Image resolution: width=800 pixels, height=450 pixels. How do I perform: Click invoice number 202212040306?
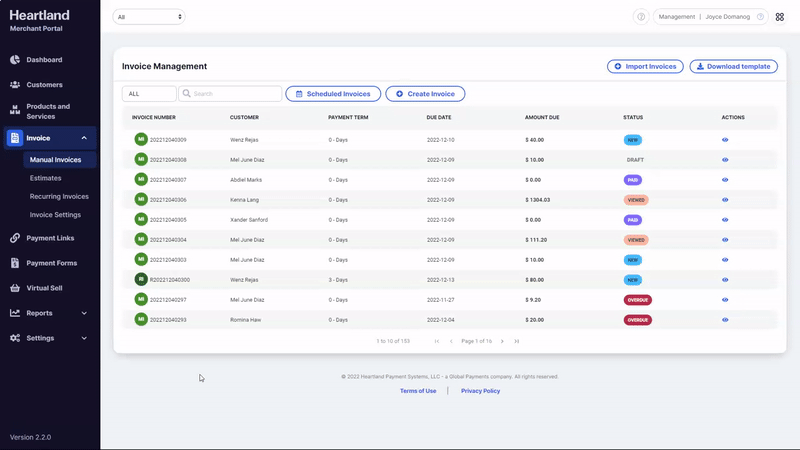pos(168,200)
